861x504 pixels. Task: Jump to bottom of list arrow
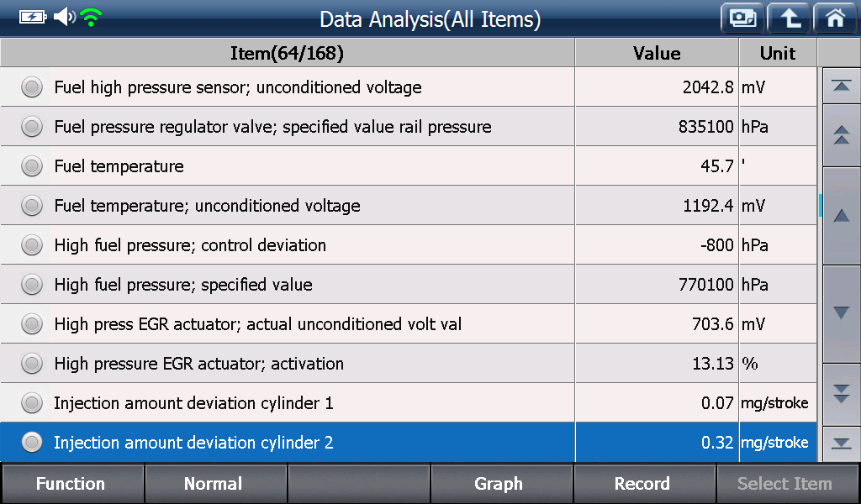pyautogui.click(x=841, y=444)
